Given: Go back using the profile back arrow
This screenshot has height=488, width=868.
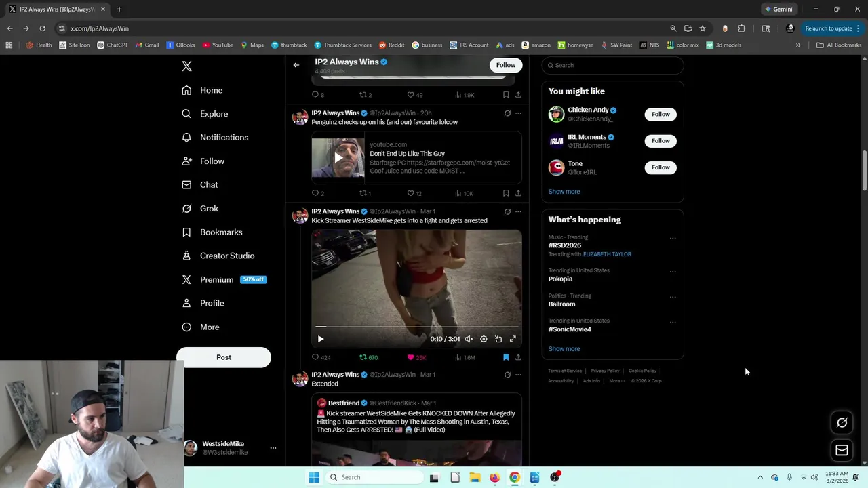Looking at the screenshot, I should [296, 65].
